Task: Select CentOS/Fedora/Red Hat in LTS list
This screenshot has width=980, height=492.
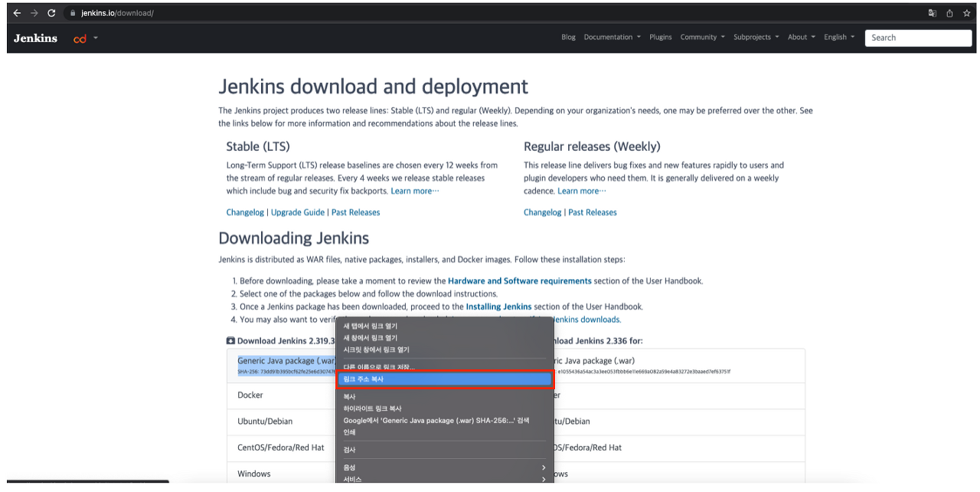Action: (281, 448)
